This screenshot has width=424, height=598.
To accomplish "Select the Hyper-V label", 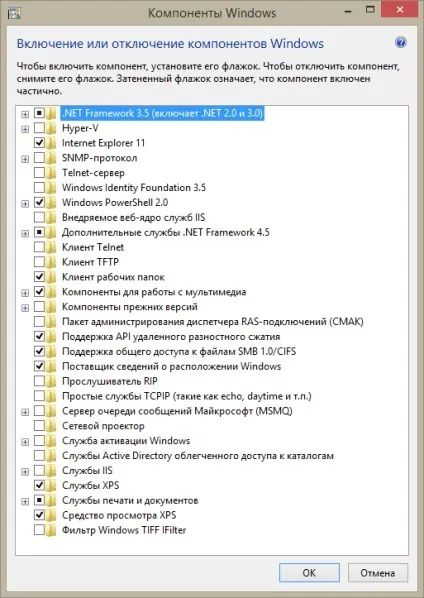I will click(x=80, y=128).
